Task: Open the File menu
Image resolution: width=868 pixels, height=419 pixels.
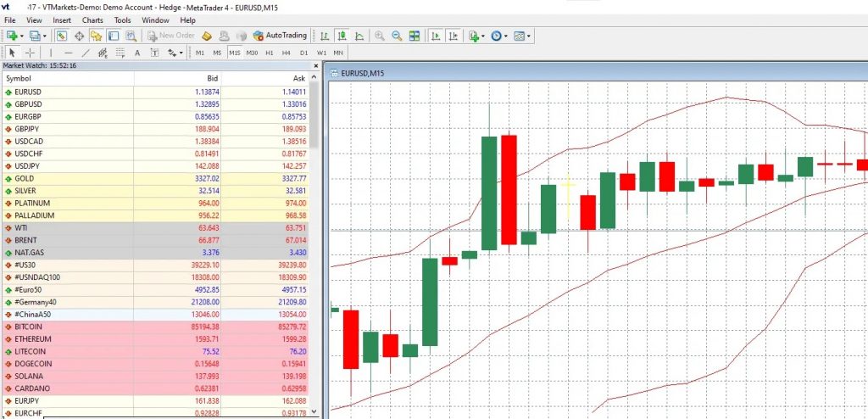Action: (x=10, y=20)
